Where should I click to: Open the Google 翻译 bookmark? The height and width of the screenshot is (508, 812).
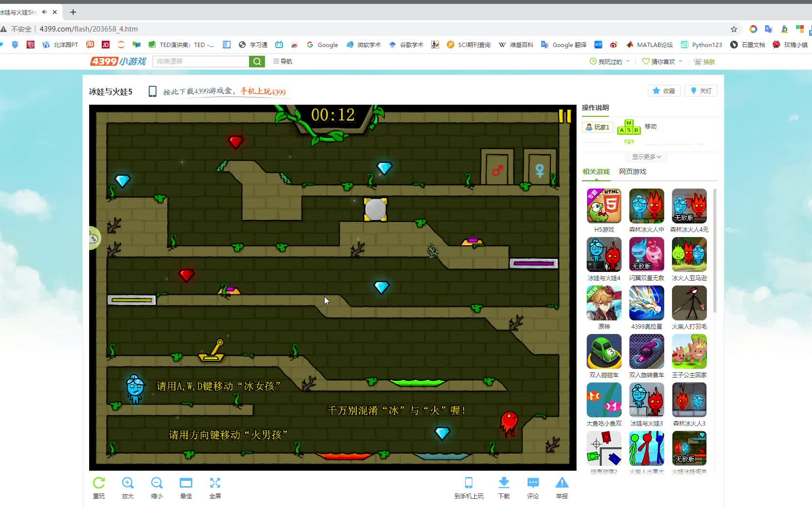563,45
